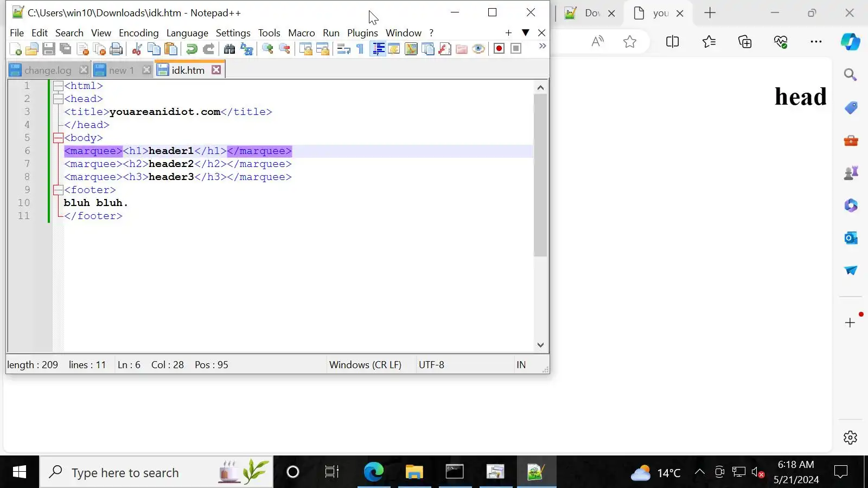Undo the last edit with Undo icon
Viewport: 868px width, 488px height.
click(x=192, y=49)
